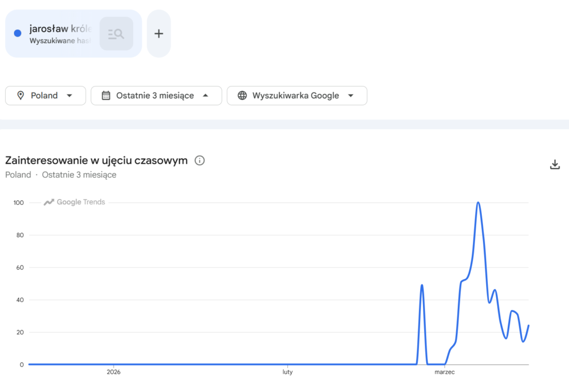
Task: Click the Zainteresowanie w ujęciu czasowym heading
Action: [96, 160]
